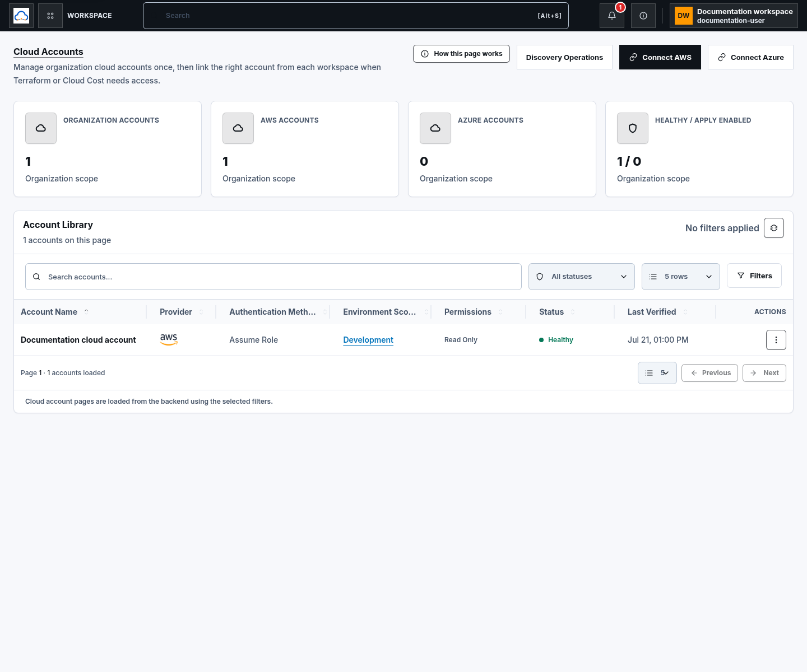807x672 pixels.
Task: Click the Jul 21, 01:00 PM cell
Action: click(658, 340)
